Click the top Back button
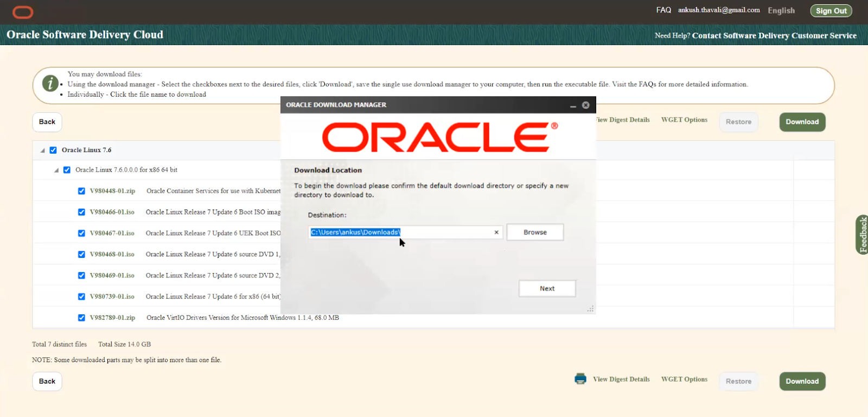 click(x=47, y=122)
